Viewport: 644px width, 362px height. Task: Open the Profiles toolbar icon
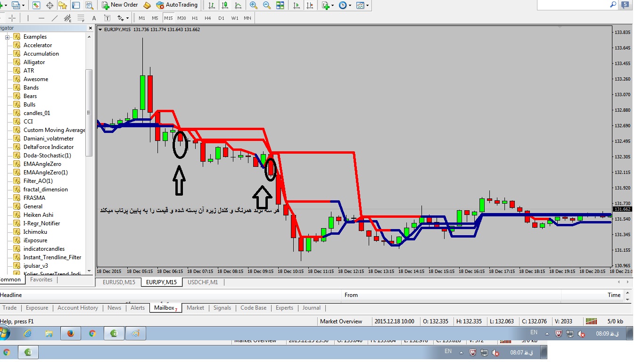pos(15,5)
